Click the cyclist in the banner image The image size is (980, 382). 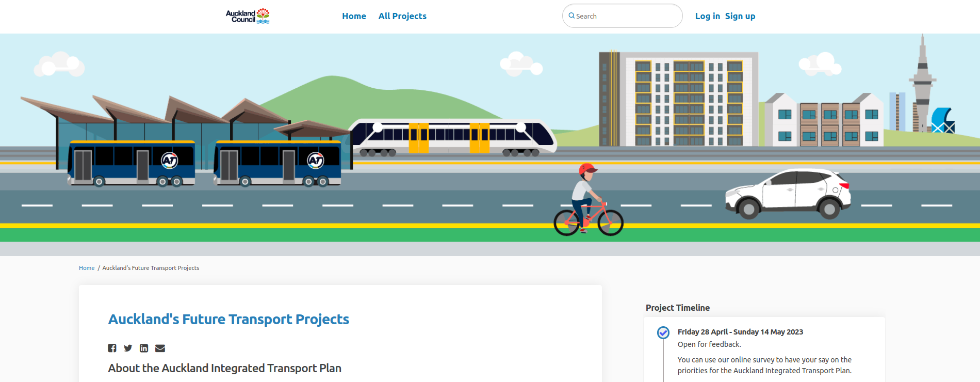click(x=587, y=201)
